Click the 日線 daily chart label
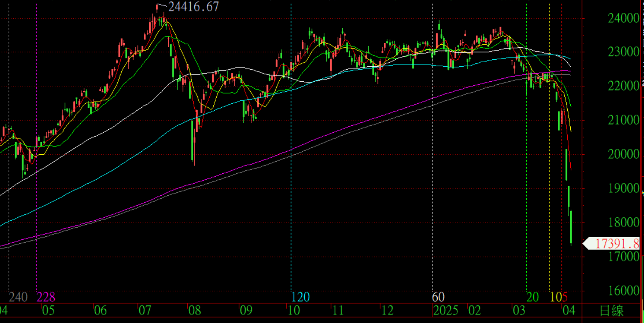644x323 pixels. (612, 310)
